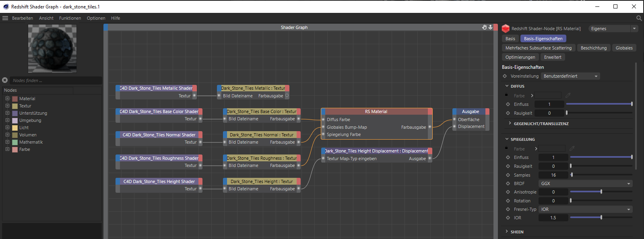Open the Funktionen menu

[x=70, y=18]
